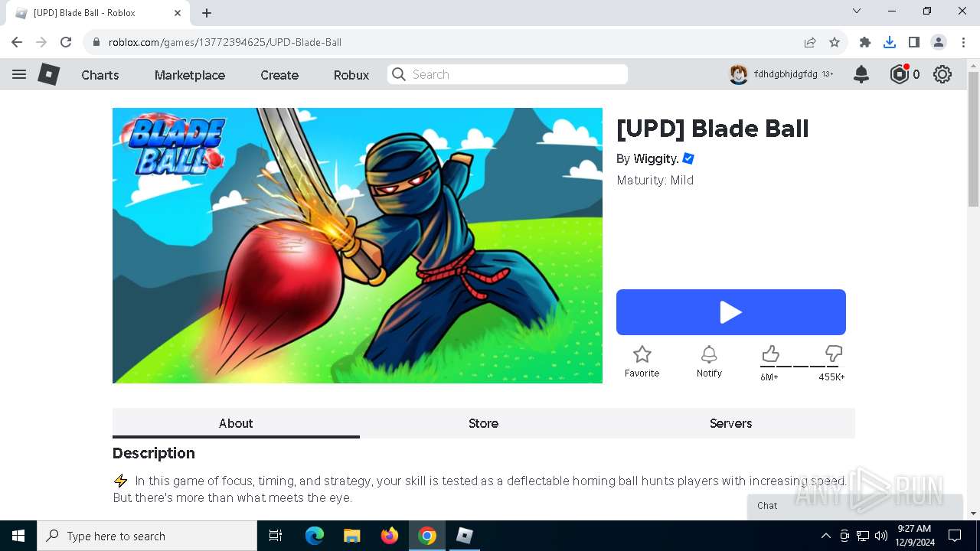This screenshot has height=551, width=980.
Task: Click the Blade Ball game thumbnail image
Action: [358, 246]
